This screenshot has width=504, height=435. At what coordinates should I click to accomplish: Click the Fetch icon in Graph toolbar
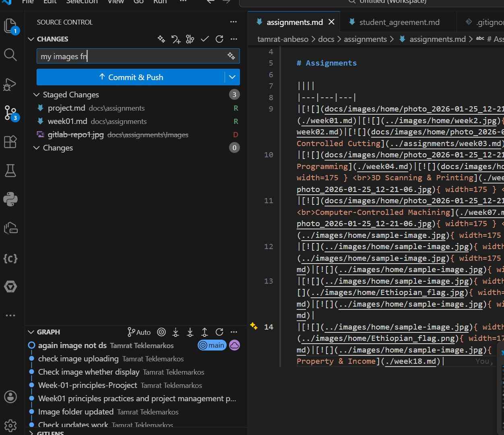pyautogui.click(x=176, y=332)
